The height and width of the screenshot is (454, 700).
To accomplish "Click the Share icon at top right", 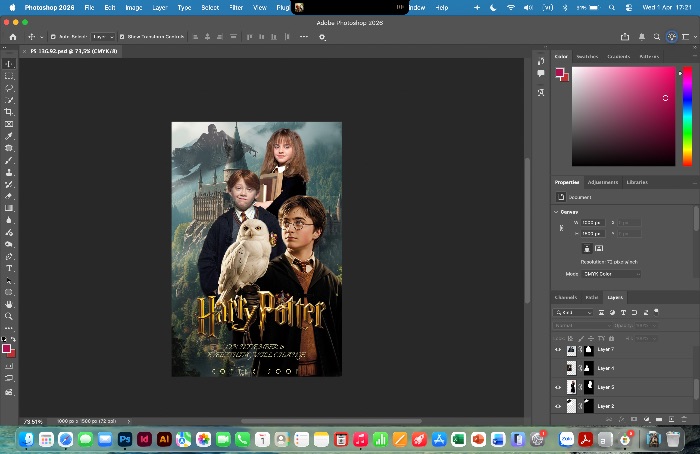I will (x=625, y=37).
